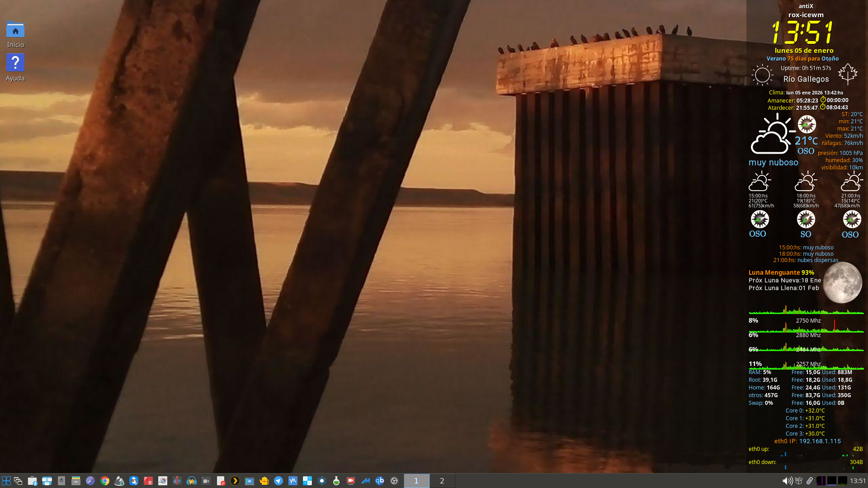Launch the red screen recorder taskbar icon

tap(351, 481)
